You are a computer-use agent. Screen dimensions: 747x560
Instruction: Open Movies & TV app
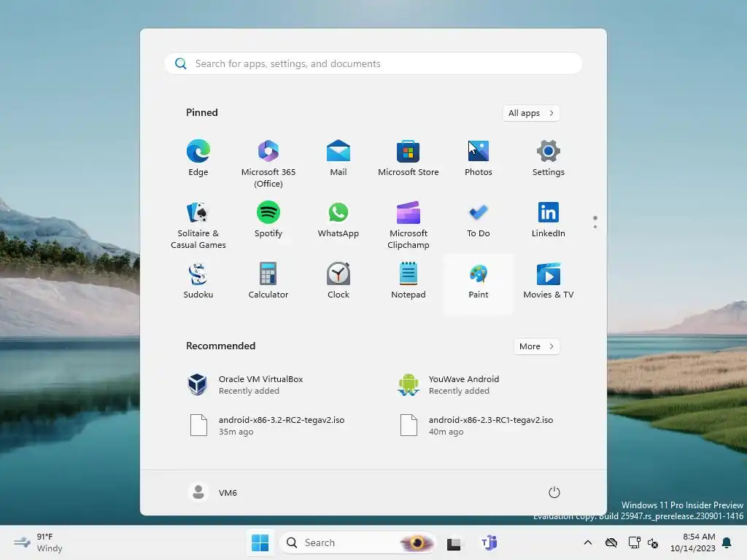coord(549,281)
